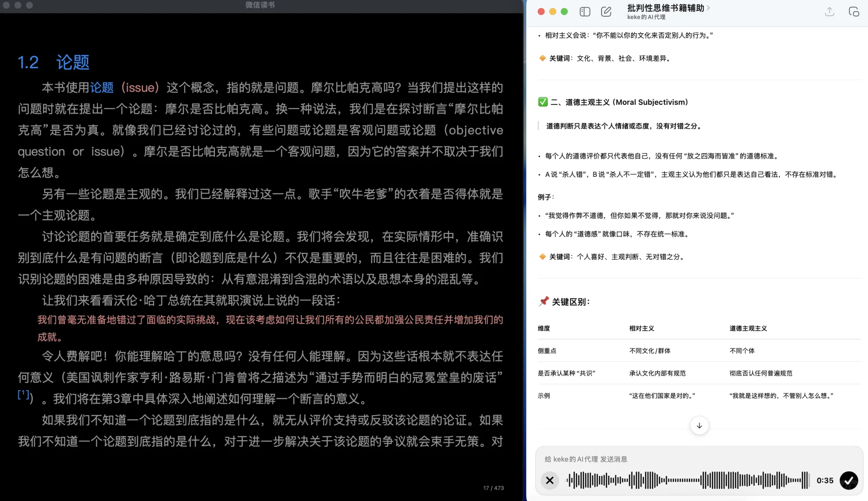
Task: Click table cell 彻底否认任何普遍规范
Action: tap(760, 373)
